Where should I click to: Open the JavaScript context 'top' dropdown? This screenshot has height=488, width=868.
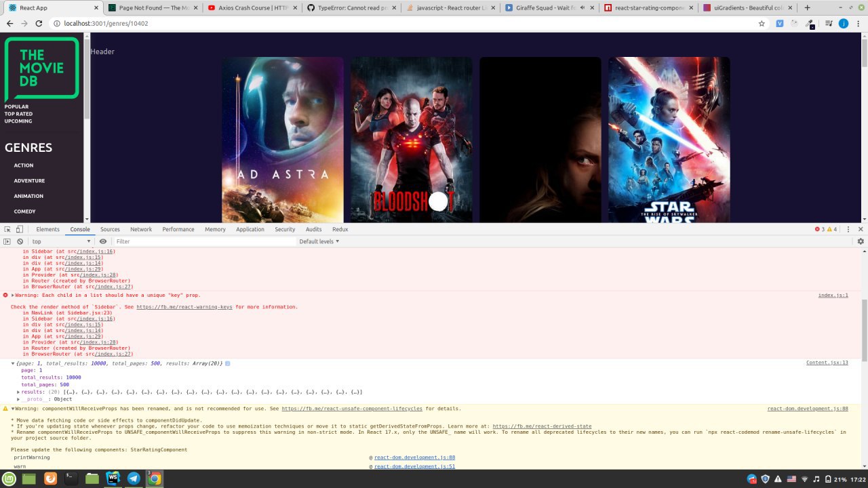pos(61,241)
